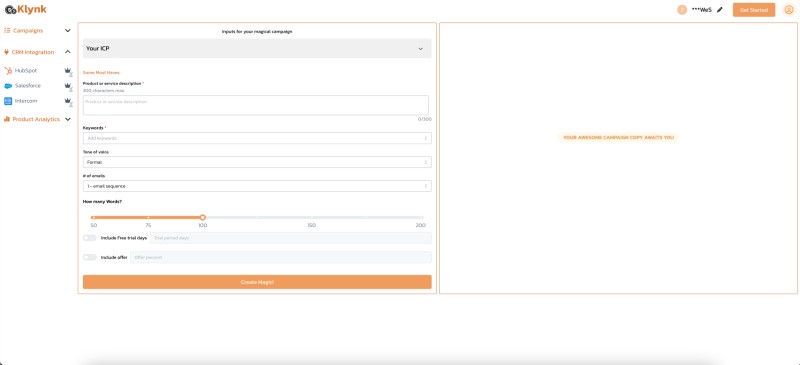Expand the Campaigns sidebar chevron
This screenshot has width=800, height=365.
point(68,31)
